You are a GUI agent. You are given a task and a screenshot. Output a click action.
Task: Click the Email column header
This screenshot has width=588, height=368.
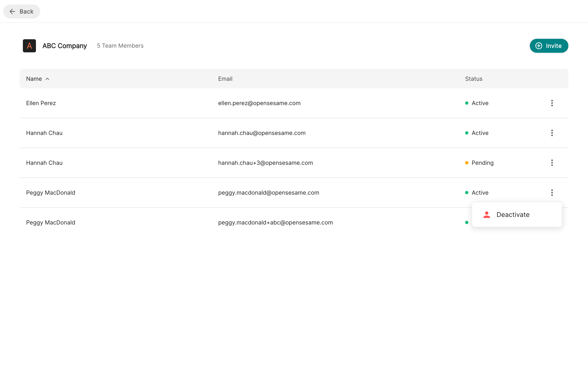225,79
